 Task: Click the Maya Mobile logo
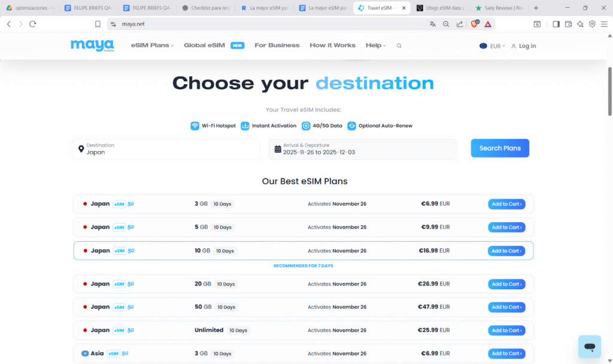point(92,45)
